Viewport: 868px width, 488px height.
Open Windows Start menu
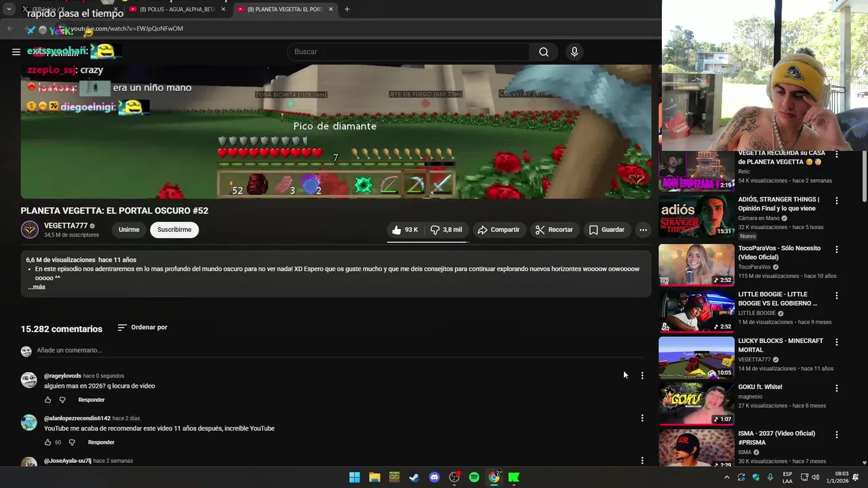click(355, 477)
